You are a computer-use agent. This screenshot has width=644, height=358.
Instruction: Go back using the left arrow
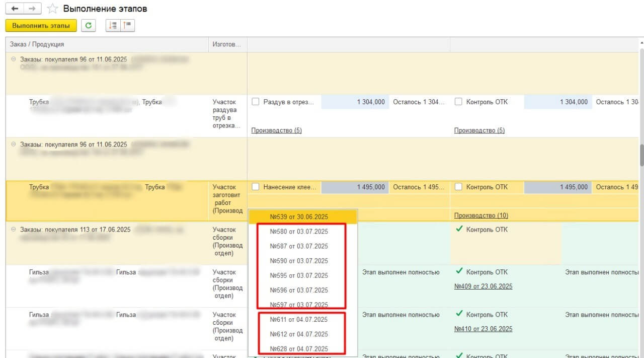pyautogui.click(x=15, y=9)
